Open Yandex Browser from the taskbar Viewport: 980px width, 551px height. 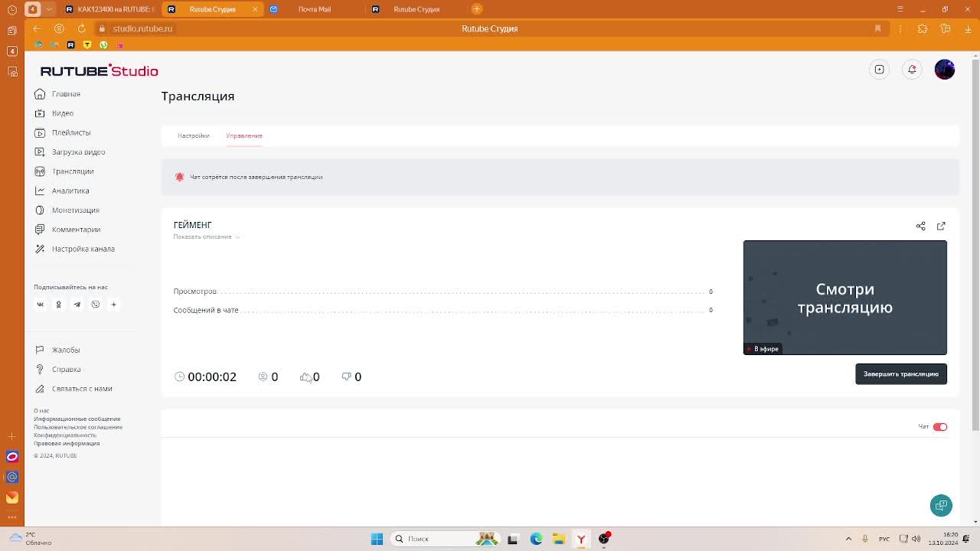tap(581, 539)
